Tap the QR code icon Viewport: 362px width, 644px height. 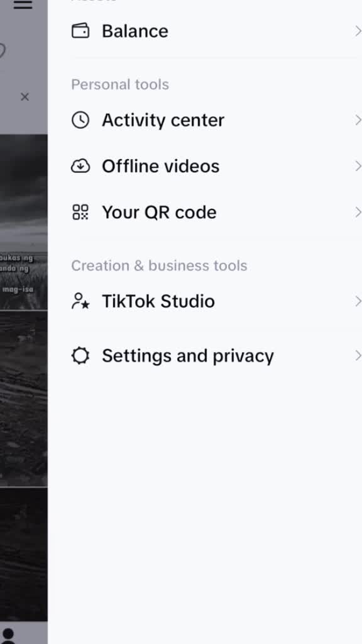[x=80, y=213]
